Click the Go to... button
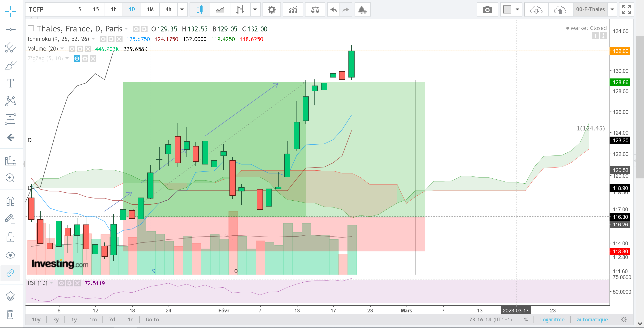Viewport: 644px width, 328px height. click(155, 319)
